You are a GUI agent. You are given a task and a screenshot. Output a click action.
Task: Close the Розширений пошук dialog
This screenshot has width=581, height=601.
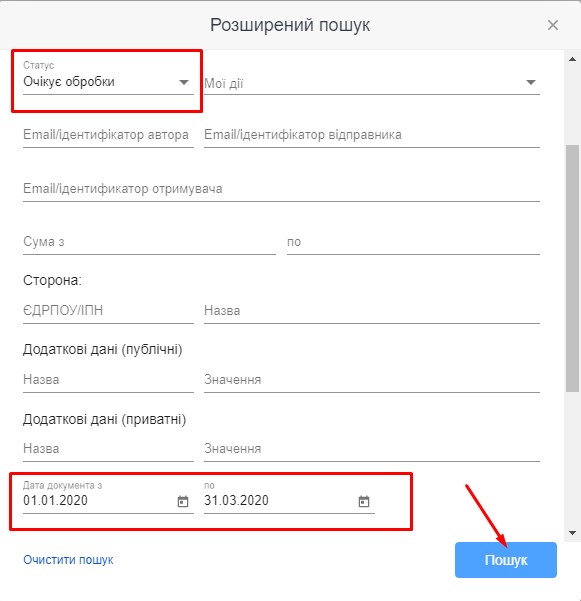553,25
